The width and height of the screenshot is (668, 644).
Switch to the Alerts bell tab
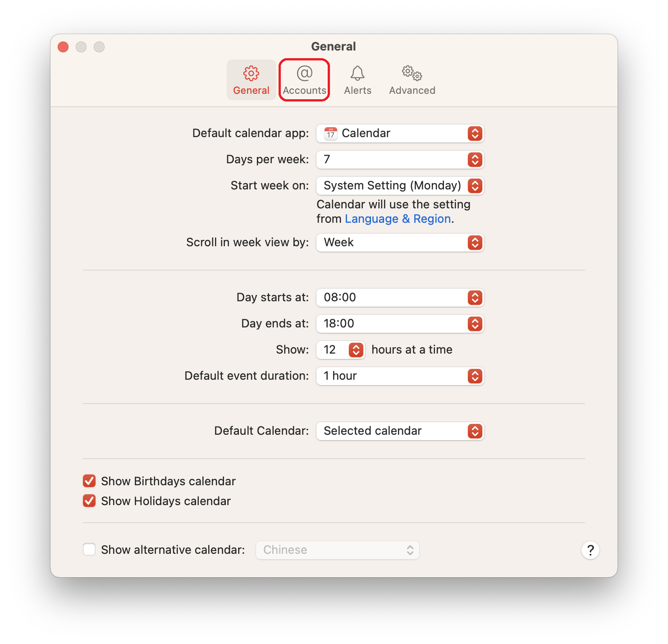357,80
